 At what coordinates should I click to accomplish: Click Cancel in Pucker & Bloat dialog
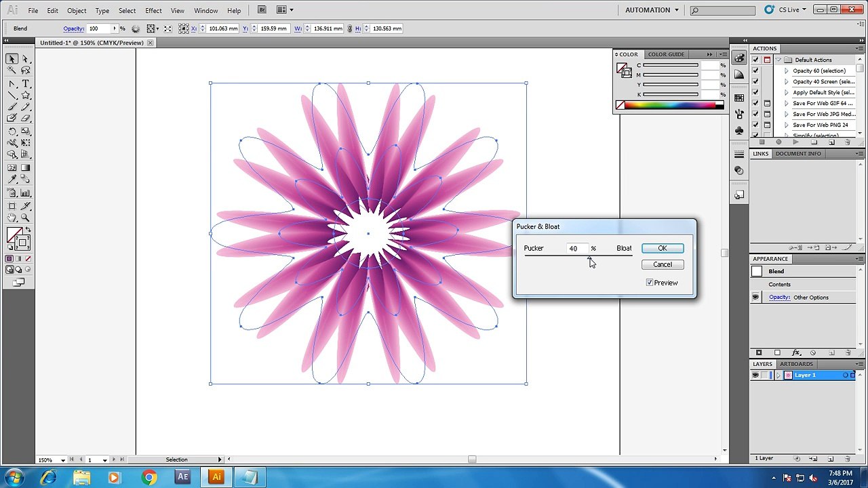(x=663, y=264)
